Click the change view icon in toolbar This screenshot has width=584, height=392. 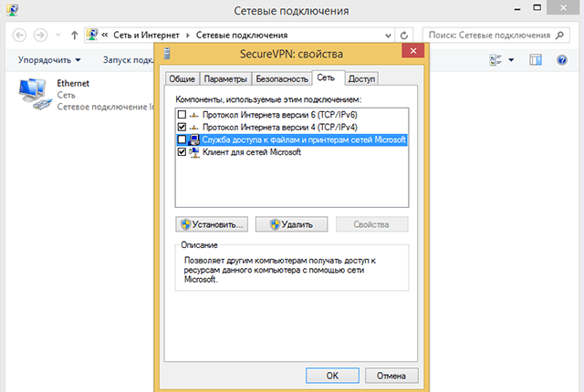coord(495,60)
